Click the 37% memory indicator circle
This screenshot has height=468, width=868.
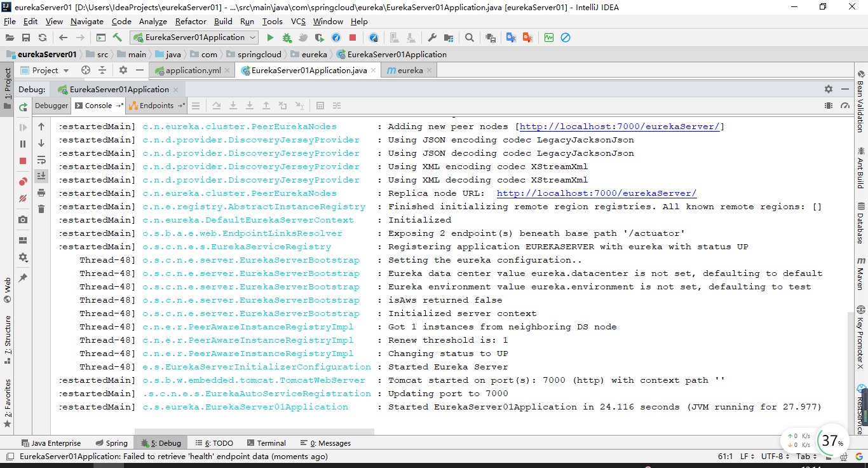[x=832, y=441]
